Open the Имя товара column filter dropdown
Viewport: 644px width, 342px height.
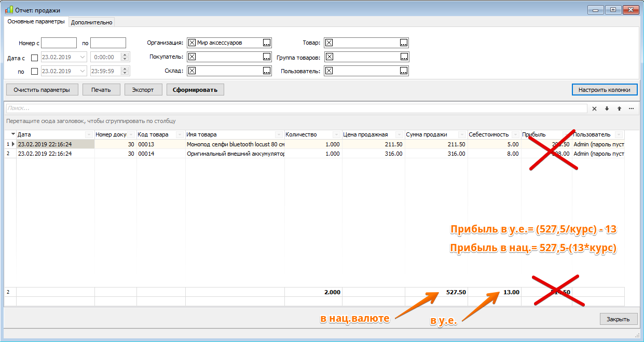tap(280, 135)
